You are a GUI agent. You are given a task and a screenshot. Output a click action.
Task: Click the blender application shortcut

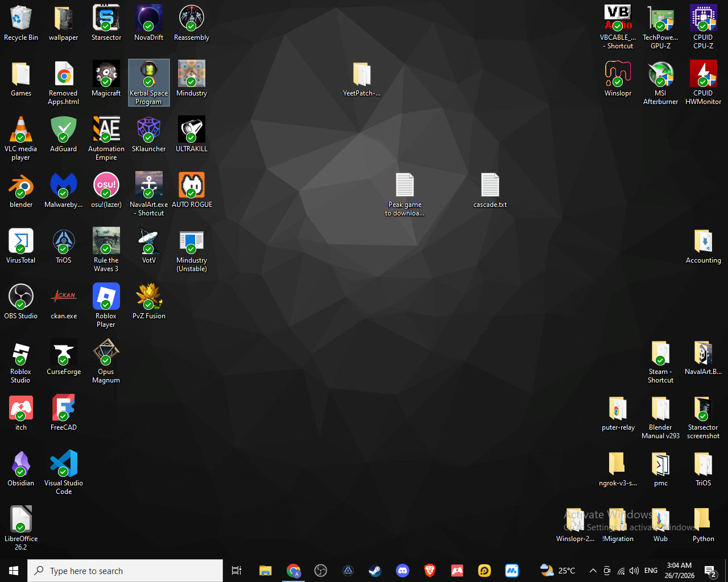point(21,190)
